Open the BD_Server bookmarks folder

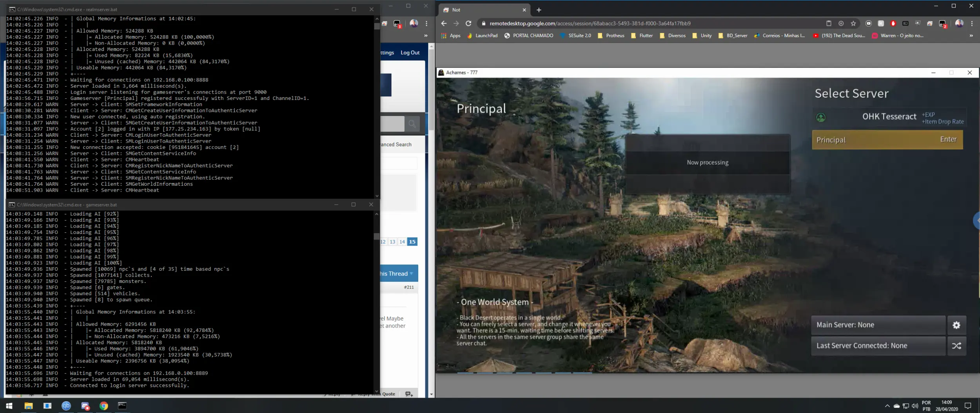coord(732,36)
